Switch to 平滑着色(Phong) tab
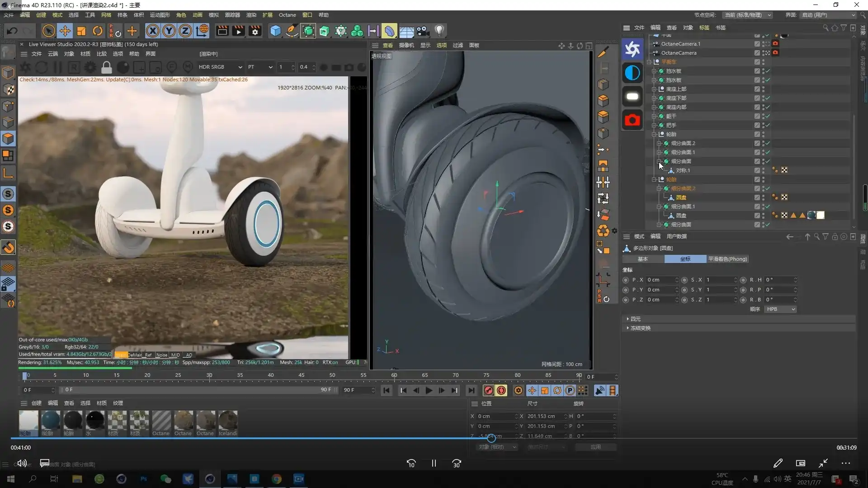Viewport: 868px width, 488px height. 727,259
